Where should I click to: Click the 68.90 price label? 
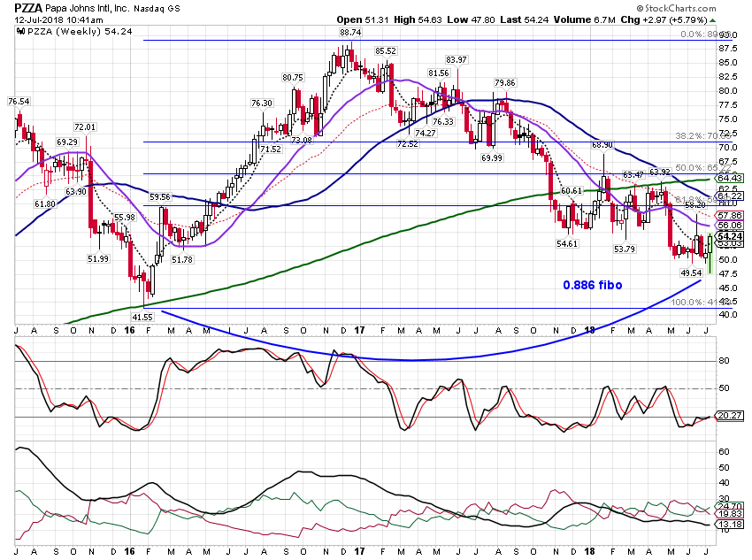pyautogui.click(x=602, y=145)
